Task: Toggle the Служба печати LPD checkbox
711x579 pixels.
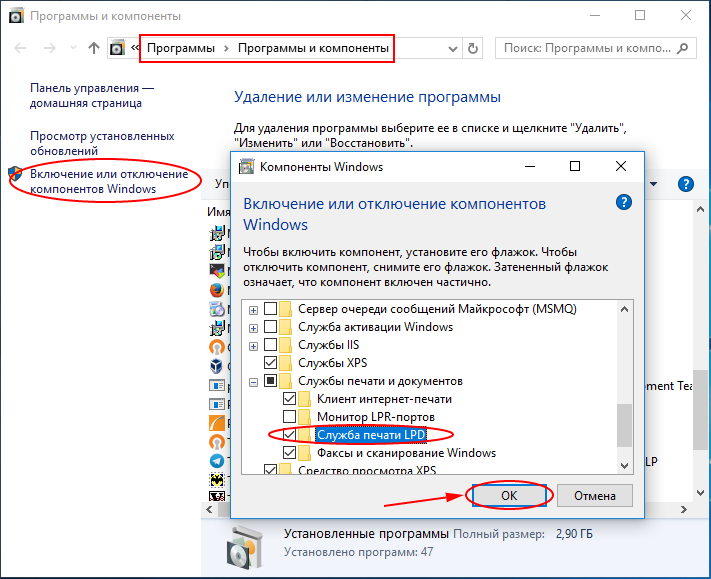Action: coord(289,434)
